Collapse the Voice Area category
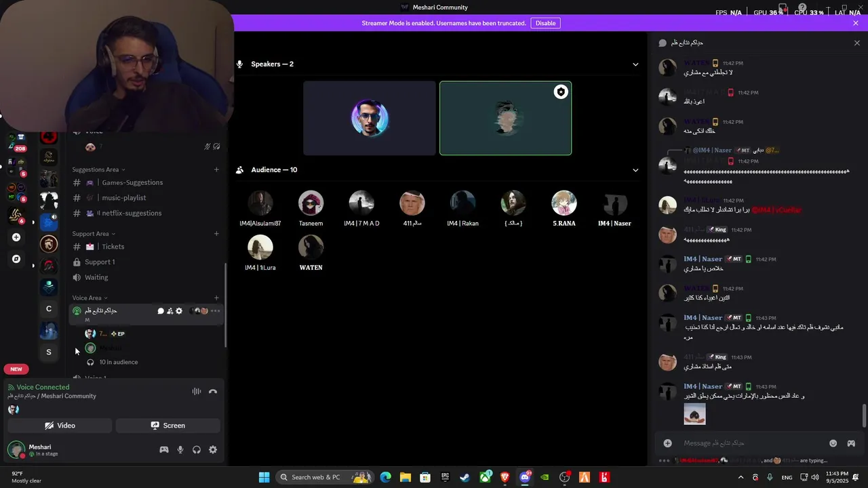 tap(90, 298)
